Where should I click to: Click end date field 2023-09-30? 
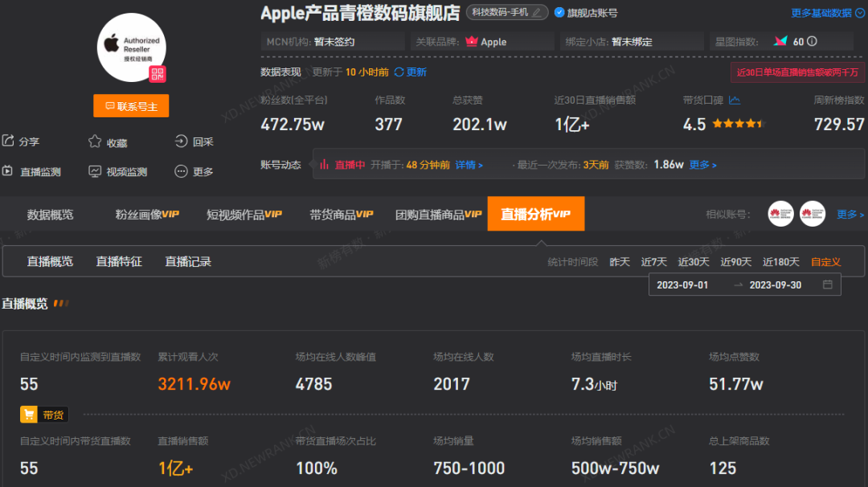coord(776,284)
